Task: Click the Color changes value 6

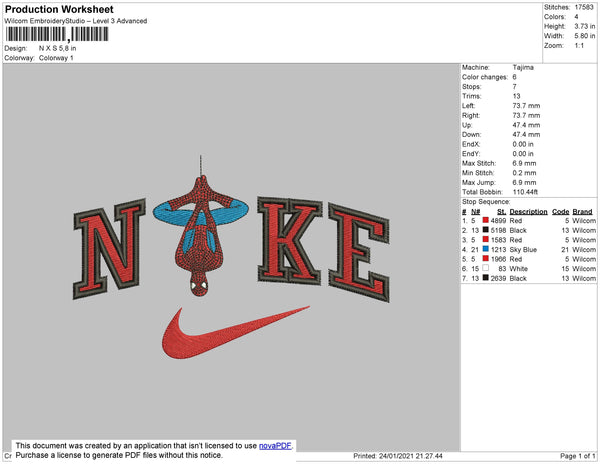Action: coord(515,77)
